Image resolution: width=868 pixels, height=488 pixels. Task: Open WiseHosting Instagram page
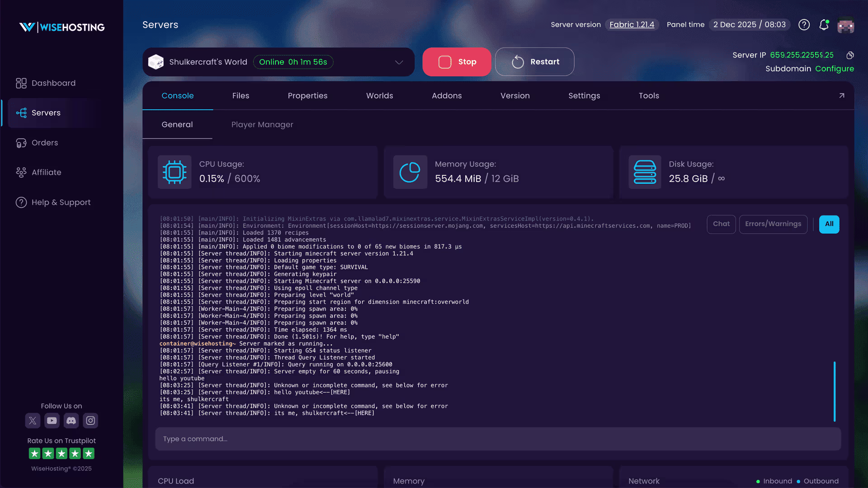pos(90,421)
